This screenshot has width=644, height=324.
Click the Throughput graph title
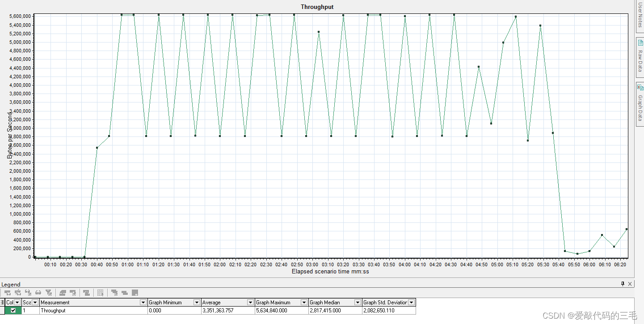pos(317,7)
